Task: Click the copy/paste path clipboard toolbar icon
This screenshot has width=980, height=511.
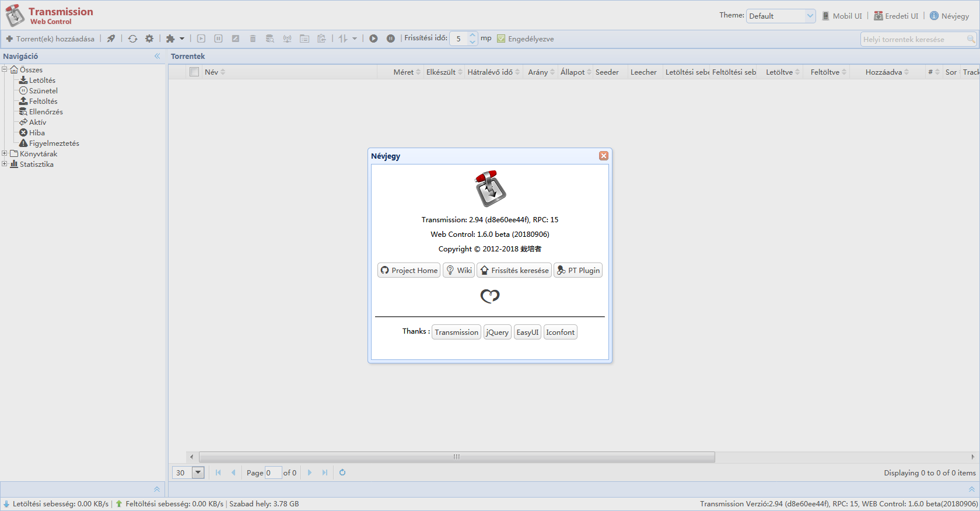Action: 321,38
